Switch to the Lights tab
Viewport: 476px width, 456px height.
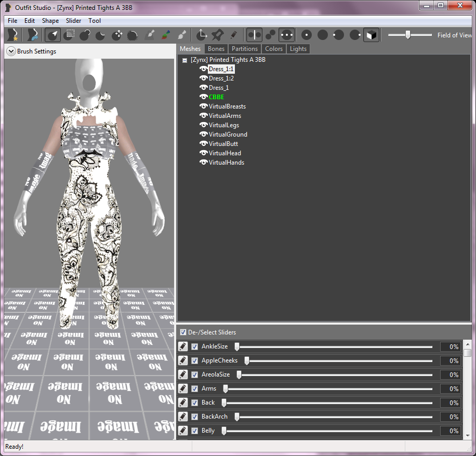(x=298, y=49)
